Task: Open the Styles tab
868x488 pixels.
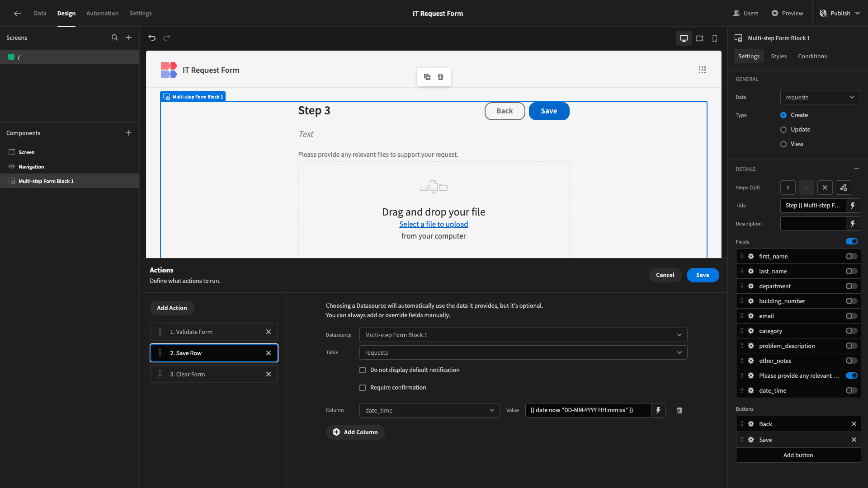Action: click(x=778, y=56)
